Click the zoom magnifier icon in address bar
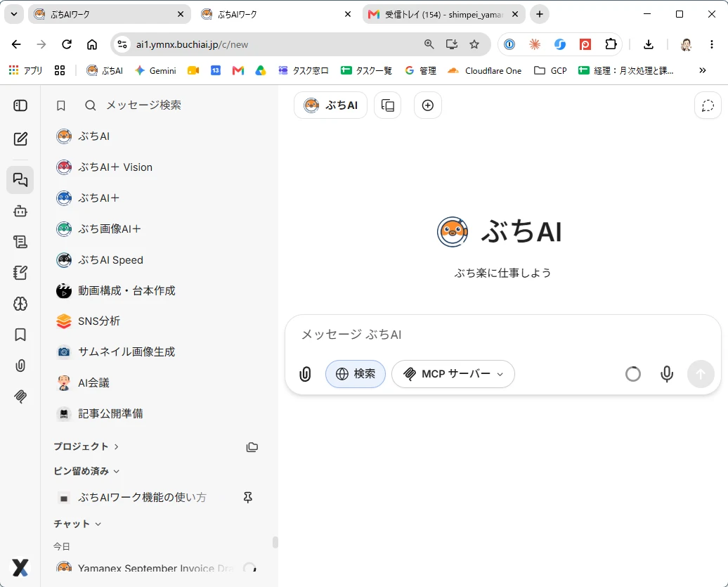The image size is (728, 587). (x=429, y=44)
